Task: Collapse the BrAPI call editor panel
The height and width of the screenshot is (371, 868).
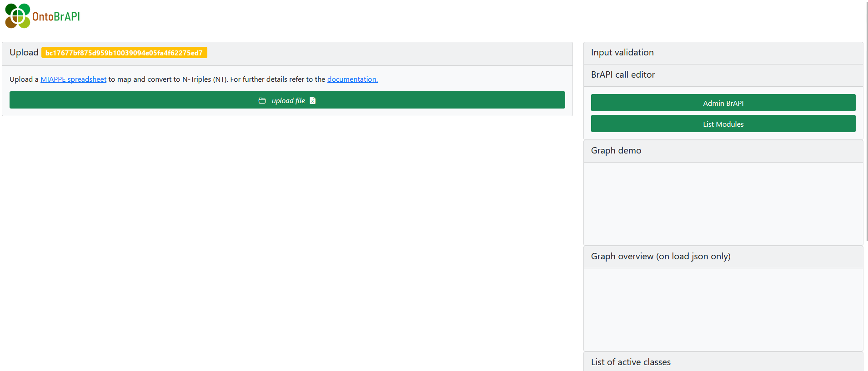Action: pos(723,75)
